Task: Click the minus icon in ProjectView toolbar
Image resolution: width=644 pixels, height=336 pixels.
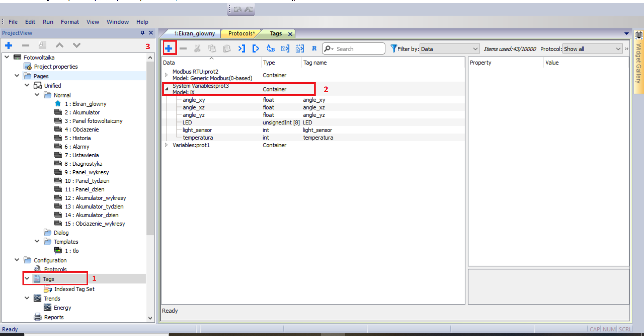Action: point(25,45)
